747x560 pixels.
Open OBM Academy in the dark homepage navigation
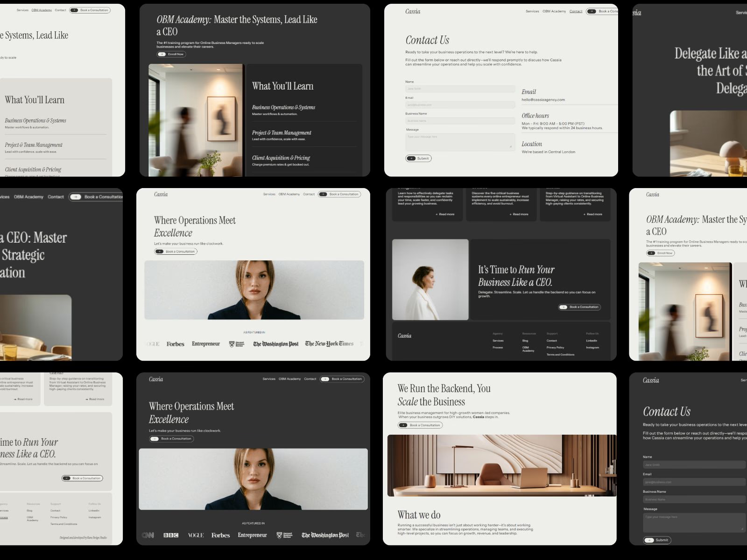pos(290,379)
